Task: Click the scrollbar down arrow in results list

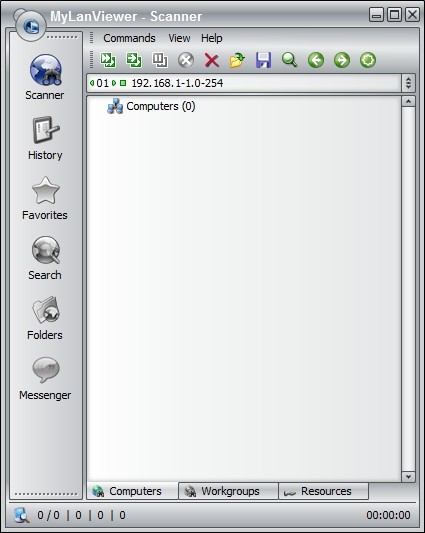Action: [408, 477]
